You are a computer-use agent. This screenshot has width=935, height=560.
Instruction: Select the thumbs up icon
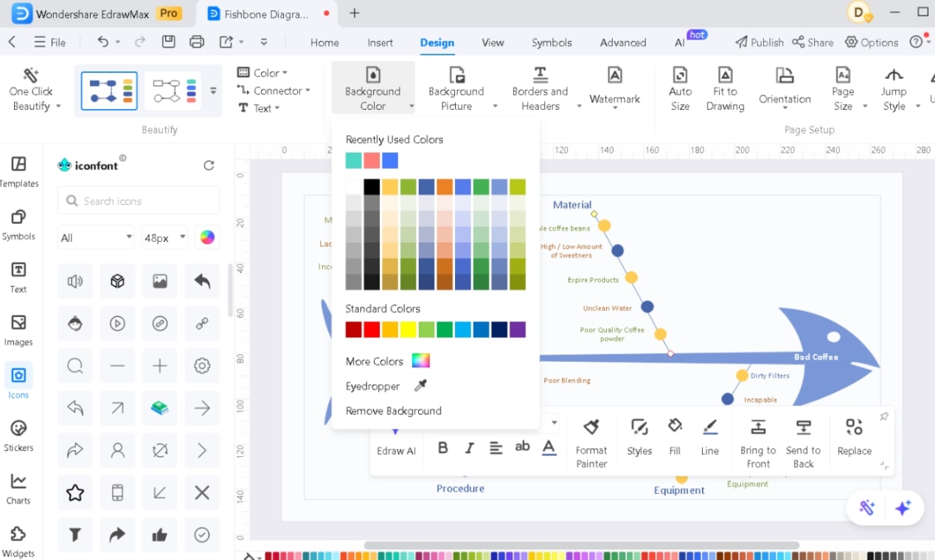click(x=160, y=535)
